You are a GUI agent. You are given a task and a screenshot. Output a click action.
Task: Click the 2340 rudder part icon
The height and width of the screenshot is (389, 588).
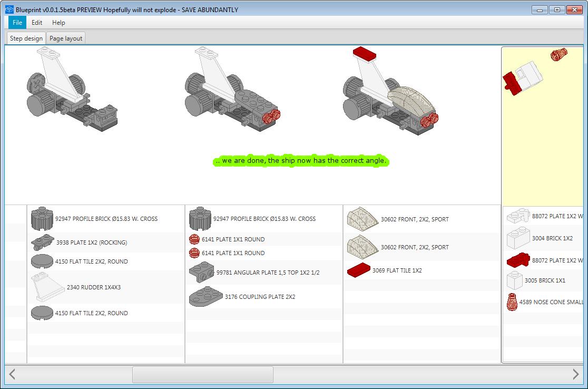point(48,287)
